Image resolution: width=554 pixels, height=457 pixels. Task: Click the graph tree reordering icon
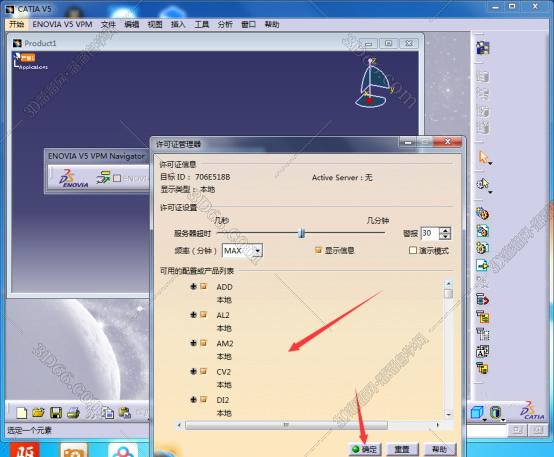(482, 317)
